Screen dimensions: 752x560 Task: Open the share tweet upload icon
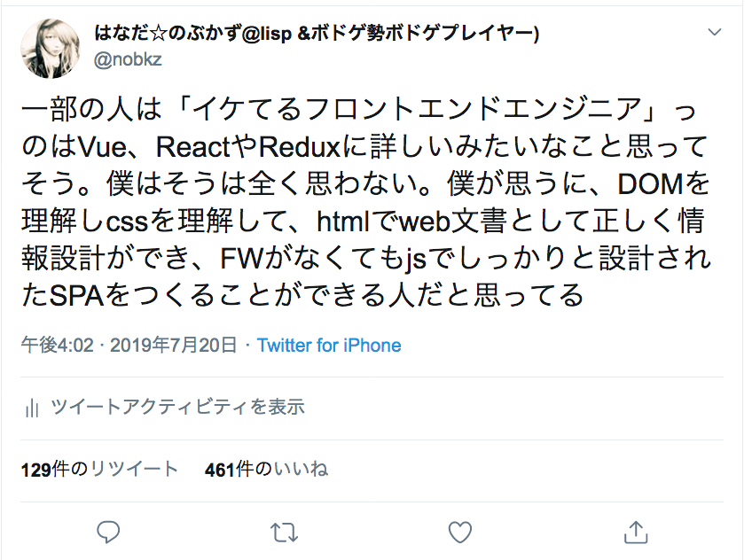coord(636,532)
